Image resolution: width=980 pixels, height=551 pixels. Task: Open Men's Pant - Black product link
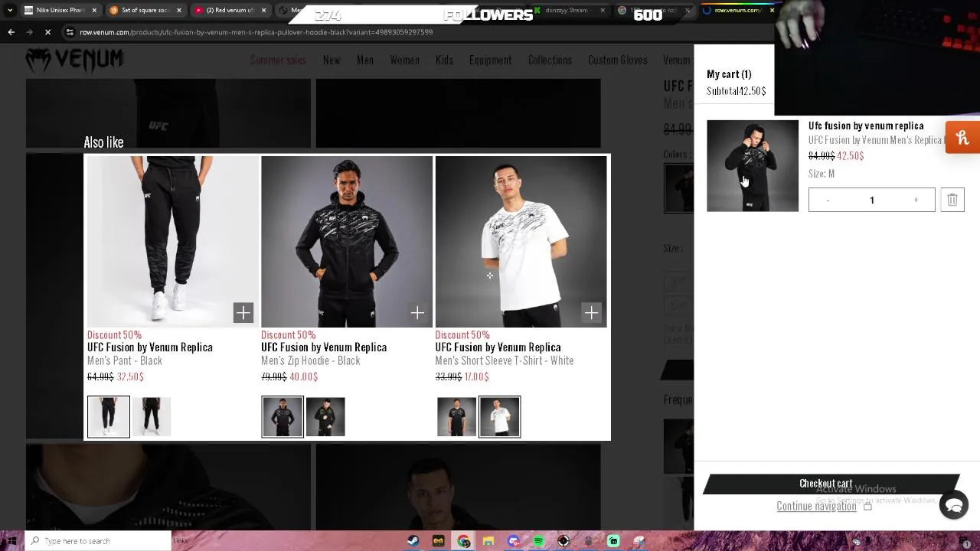[125, 360]
